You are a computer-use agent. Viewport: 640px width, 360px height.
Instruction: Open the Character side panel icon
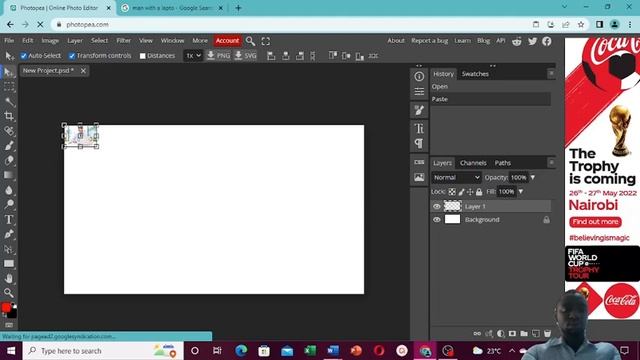[x=419, y=129]
